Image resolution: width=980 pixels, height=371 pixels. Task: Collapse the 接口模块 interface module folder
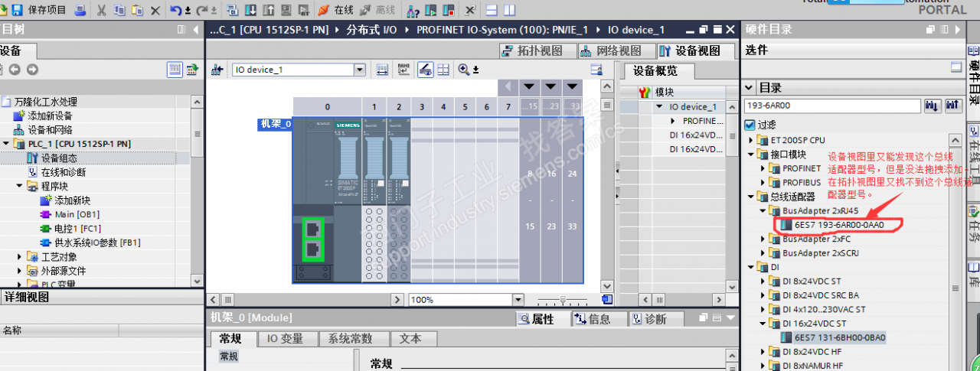click(x=751, y=155)
